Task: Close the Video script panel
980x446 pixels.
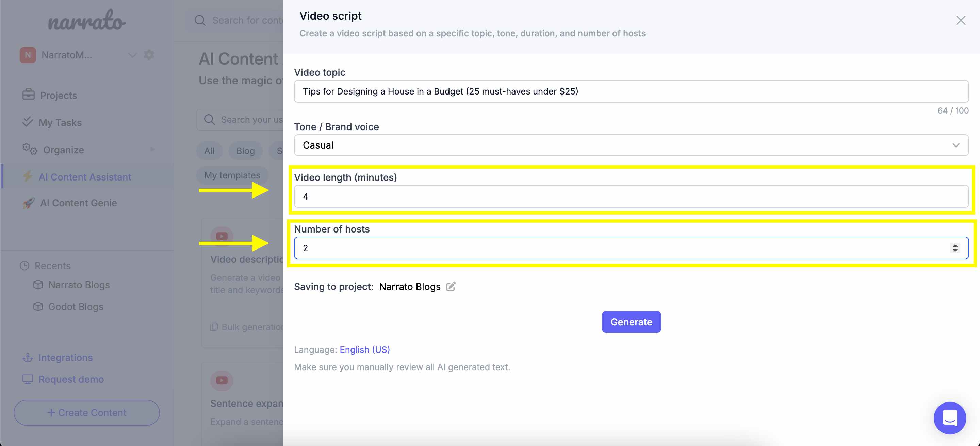Action: (961, 20)
